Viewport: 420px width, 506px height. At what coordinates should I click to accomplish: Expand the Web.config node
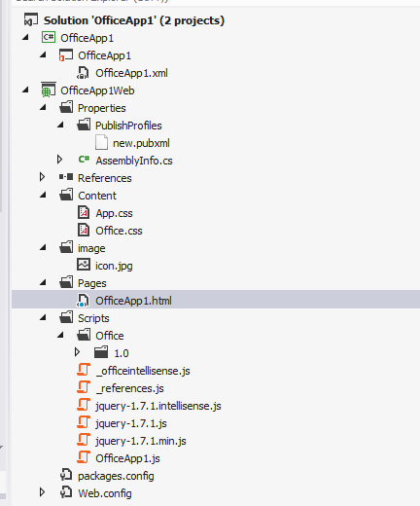(42, 492)
